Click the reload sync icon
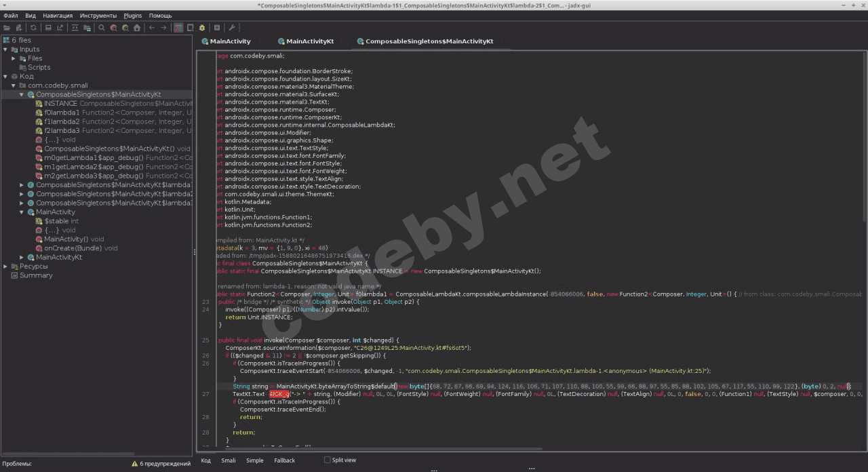The height and width of the screenshot is (472, 868). pos(33,28)
